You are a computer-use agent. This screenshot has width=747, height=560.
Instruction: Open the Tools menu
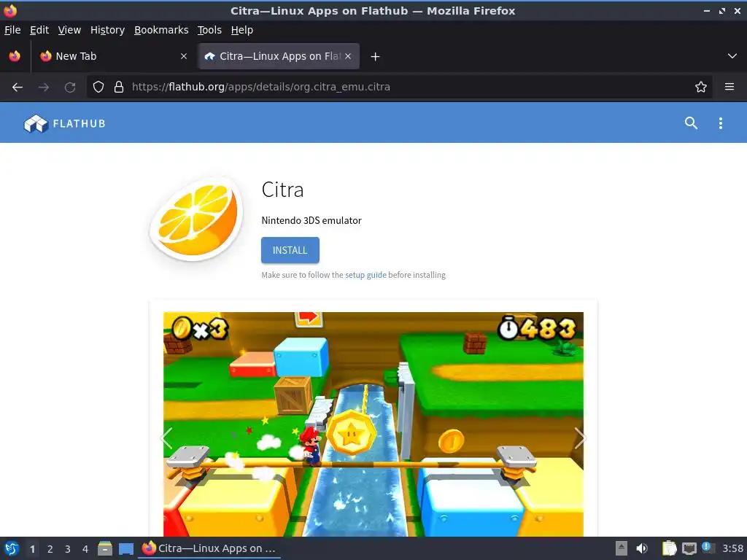point(209,30)
